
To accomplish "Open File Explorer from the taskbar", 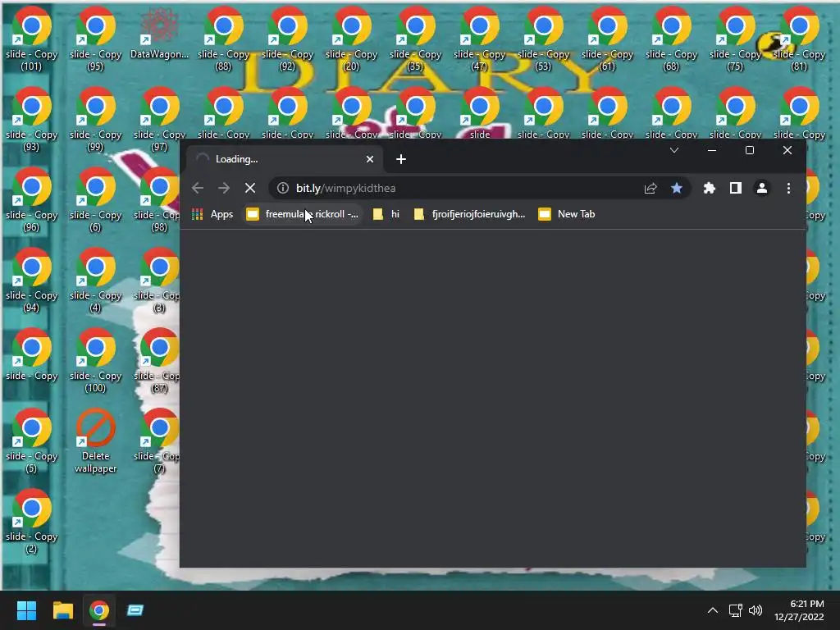I will pos(62,610).
